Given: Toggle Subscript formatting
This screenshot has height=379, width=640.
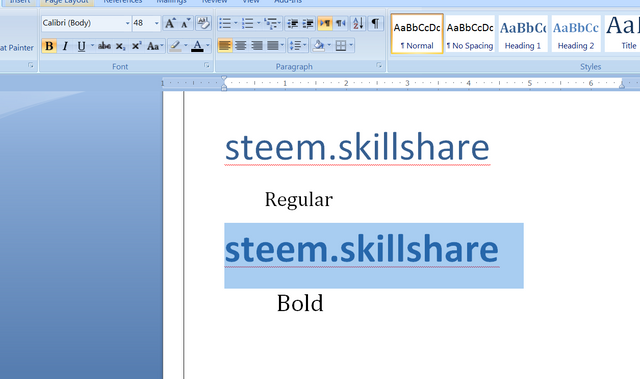Looking at the screenshot, I should pos(120,46).
